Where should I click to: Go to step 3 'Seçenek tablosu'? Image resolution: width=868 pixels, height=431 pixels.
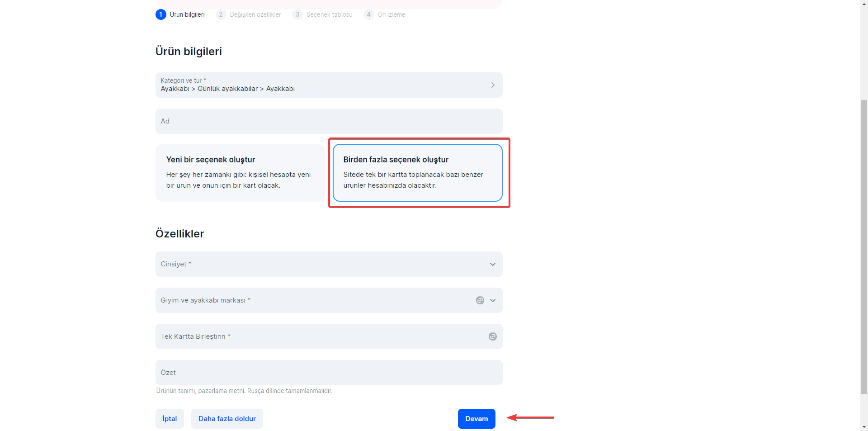[x=322, y=14]
